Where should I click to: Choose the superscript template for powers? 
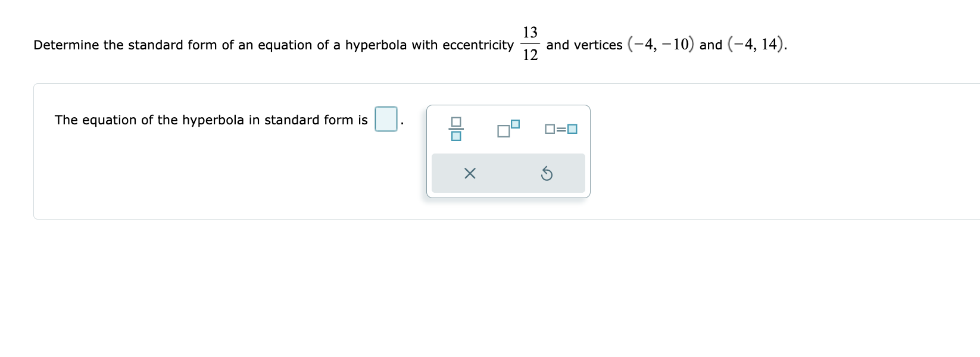click(x=507, y=128)
